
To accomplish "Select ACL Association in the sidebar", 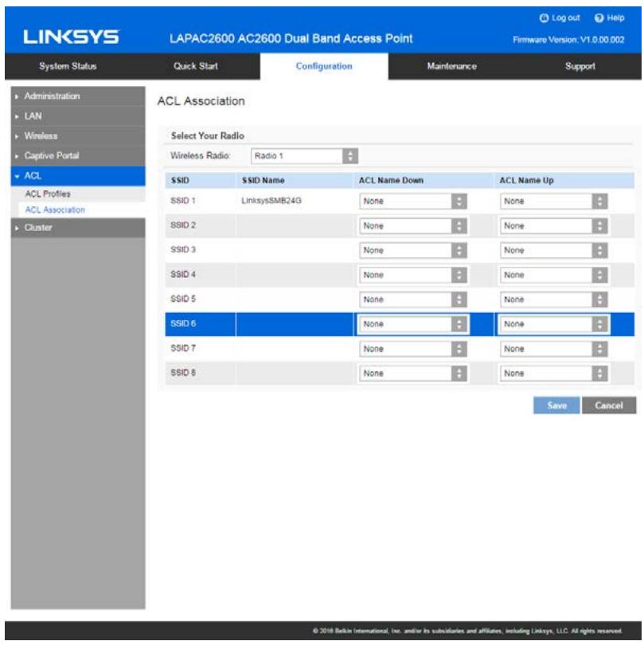I will click(55, 209).
